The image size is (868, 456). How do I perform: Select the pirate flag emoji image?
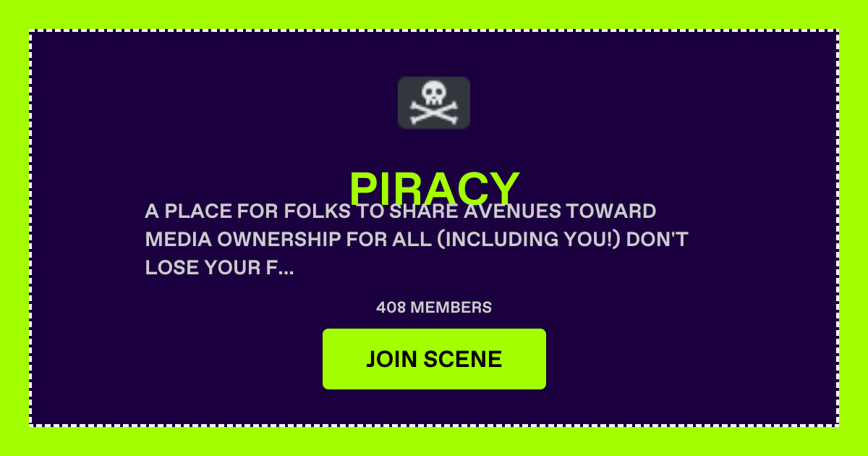(x=434, y=103)
